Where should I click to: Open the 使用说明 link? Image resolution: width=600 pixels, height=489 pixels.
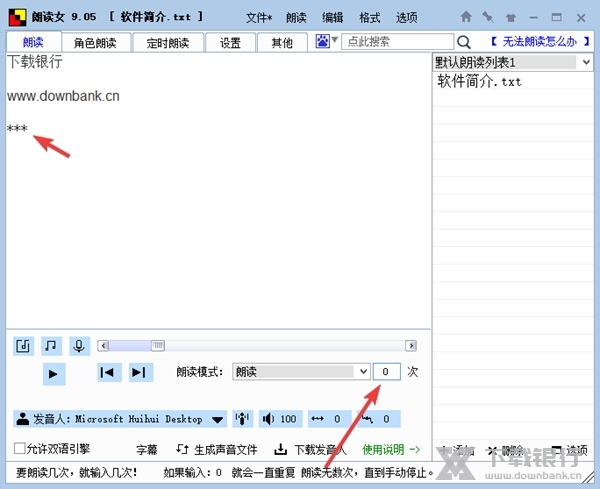[x=391, y=450]
